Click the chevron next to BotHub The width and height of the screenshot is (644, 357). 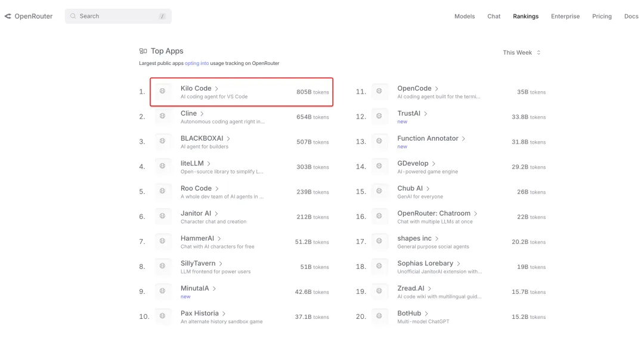(426, 313)
